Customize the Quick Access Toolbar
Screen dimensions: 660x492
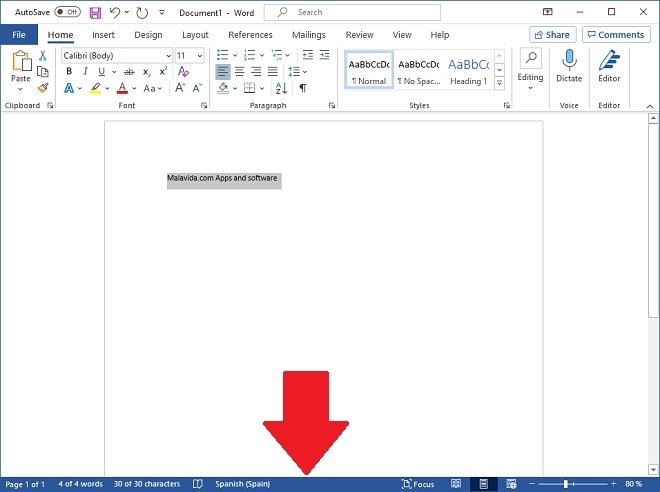[162, 13]
